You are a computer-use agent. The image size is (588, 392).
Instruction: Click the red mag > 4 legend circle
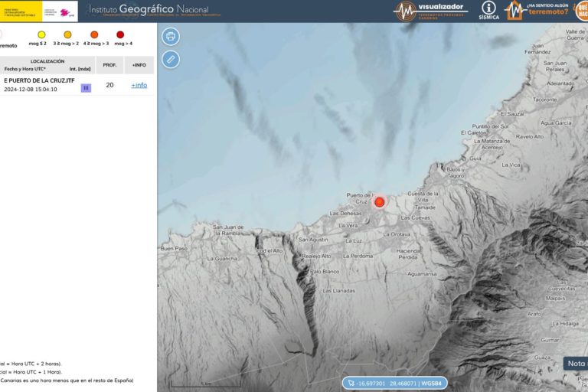[x=120, y=35]
